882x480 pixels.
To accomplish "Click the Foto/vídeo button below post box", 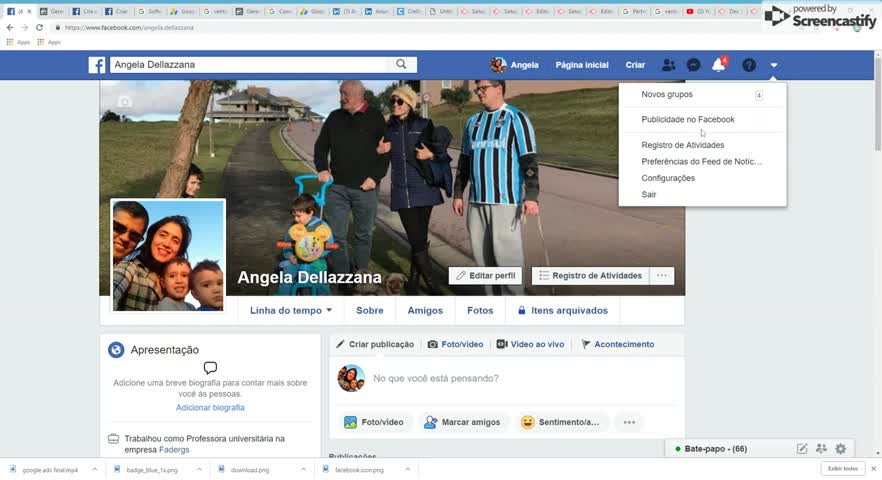I will click(374, 422).
